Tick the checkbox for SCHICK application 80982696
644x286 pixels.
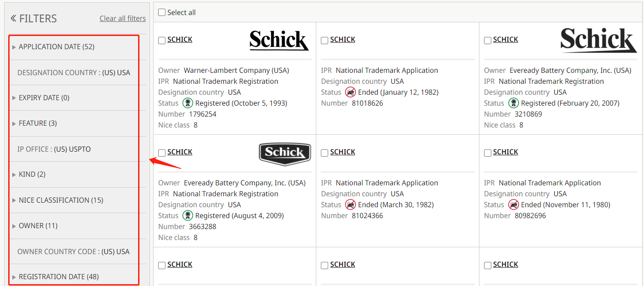[x=488, y=153]
